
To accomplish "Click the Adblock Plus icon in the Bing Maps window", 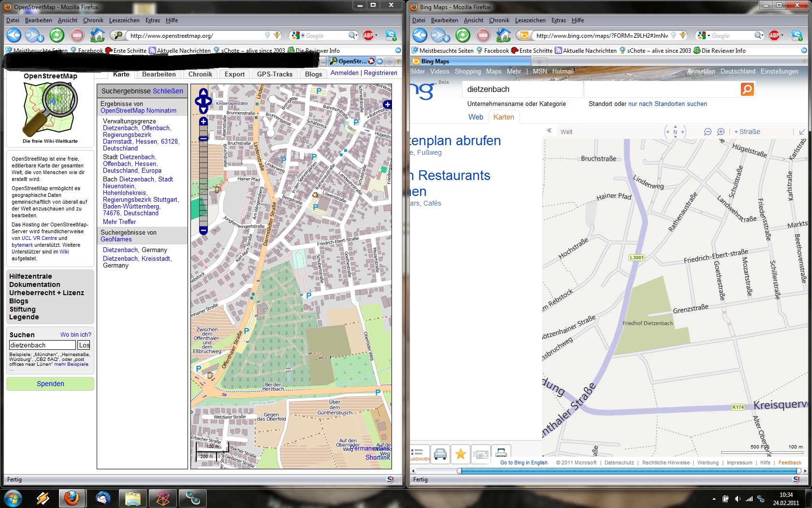I will pos(774,35).
